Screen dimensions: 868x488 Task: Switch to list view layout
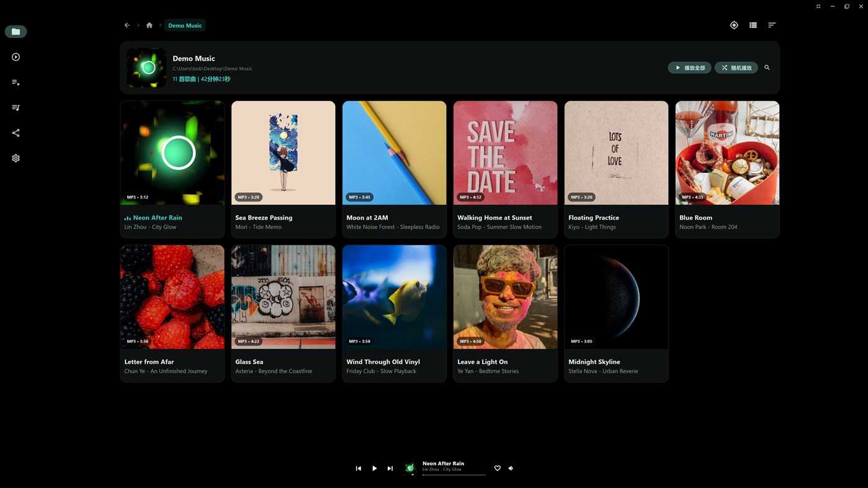tap(753, 25)
